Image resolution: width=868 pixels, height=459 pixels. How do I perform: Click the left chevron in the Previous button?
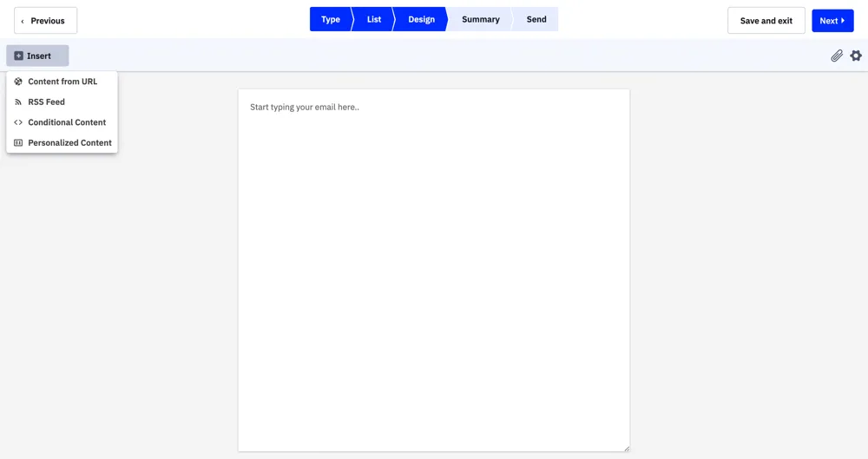point(23,21)
